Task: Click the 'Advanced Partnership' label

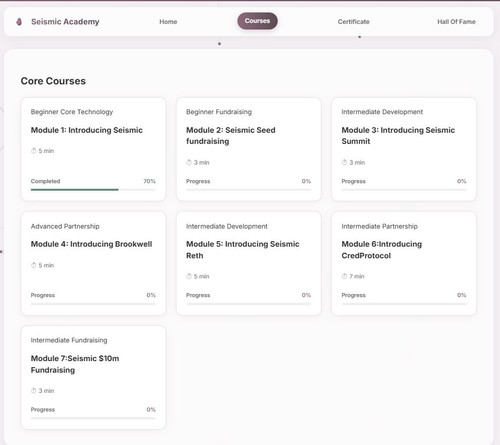Action: click(x=65, y=226)
